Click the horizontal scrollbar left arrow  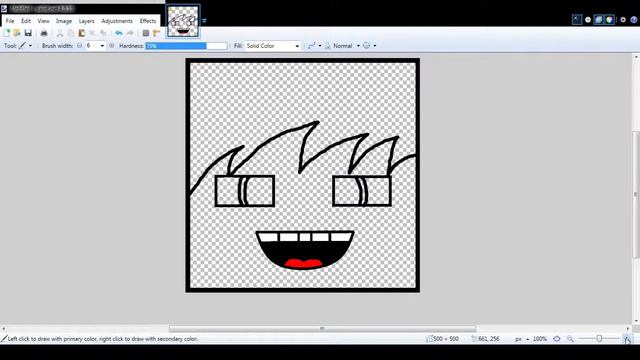click(x=3, y=328)
